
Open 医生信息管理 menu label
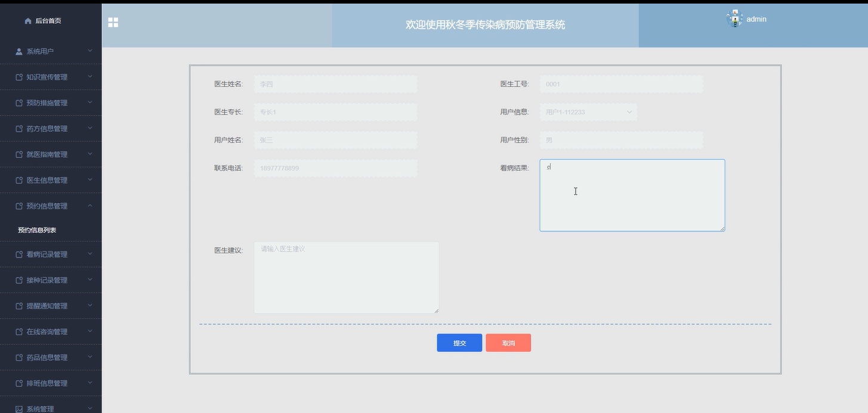pyautogui.click(x=47, y=181)
